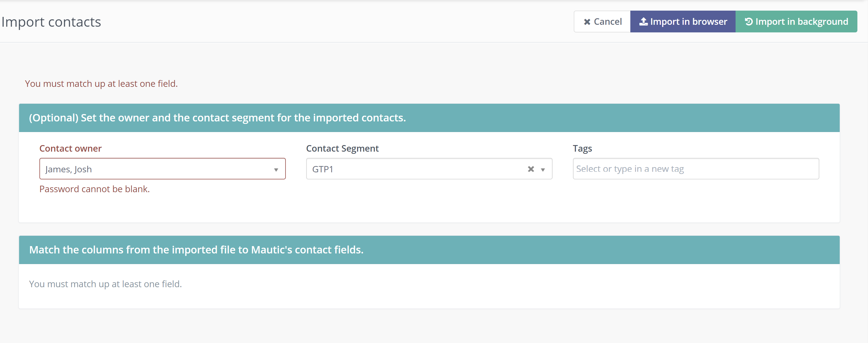Click the caret icon in Contact owner field
The height and width of the screenshot is (343, 868).
coord(276,169)
